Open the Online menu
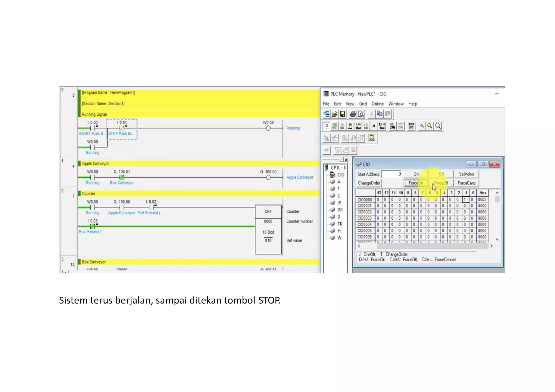Image resolution: width=555 pixels, height=392 pixels. [x=377, y=104]
